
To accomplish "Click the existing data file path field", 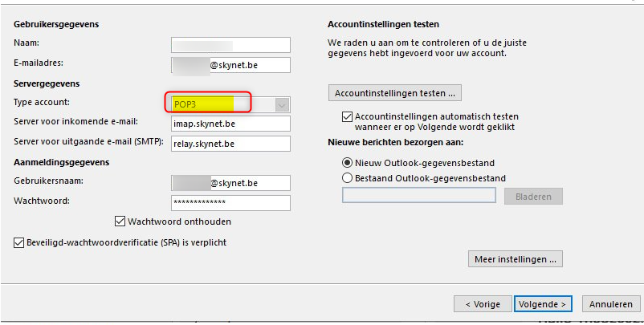I will coord(418,196).
